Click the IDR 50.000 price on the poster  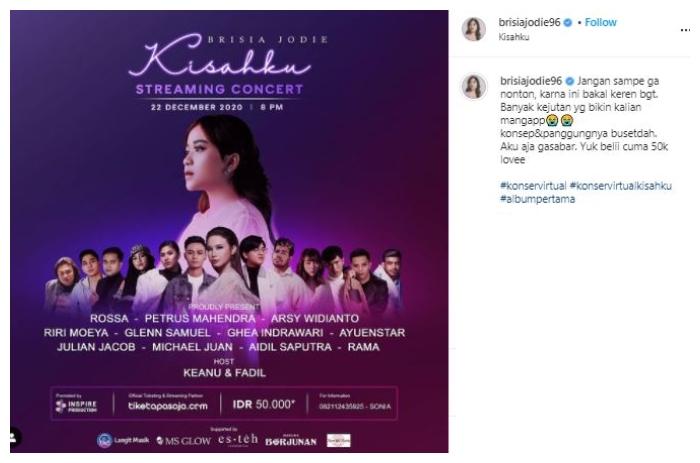[x=263, y=405]
